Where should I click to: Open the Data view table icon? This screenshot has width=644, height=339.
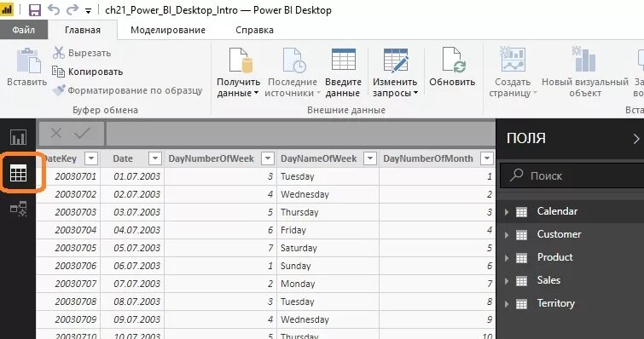[18, 174]
